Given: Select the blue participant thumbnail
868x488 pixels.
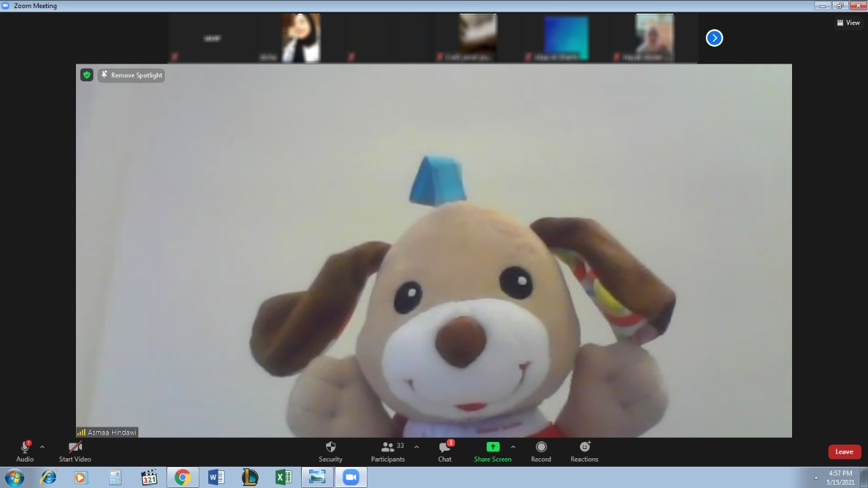Looking at the screenshot, I should [566, 38].
